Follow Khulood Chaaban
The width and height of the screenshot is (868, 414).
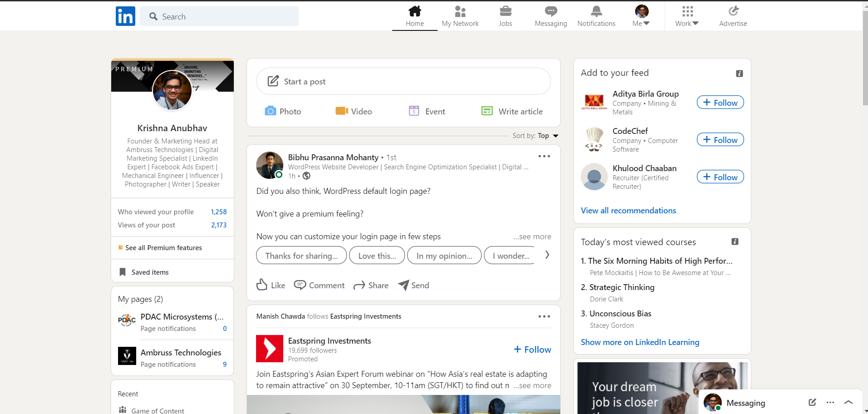click(x=720, y=177)
